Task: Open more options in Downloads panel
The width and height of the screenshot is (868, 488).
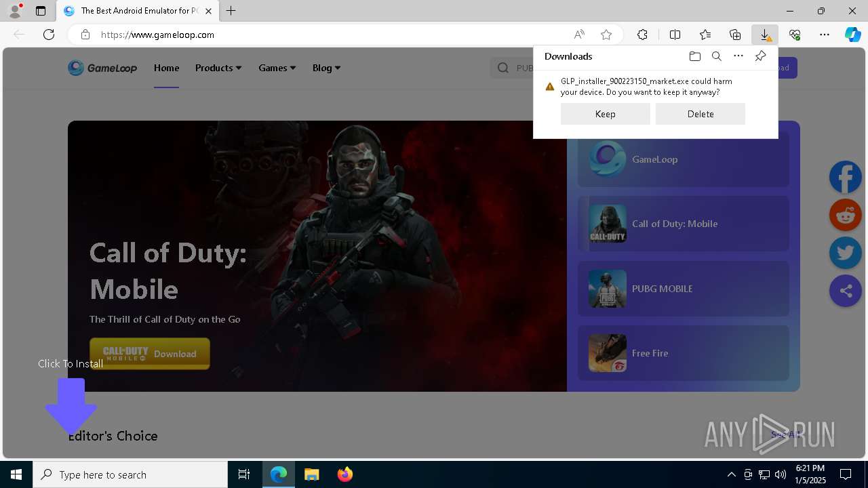Action: (x=738, y=56)
